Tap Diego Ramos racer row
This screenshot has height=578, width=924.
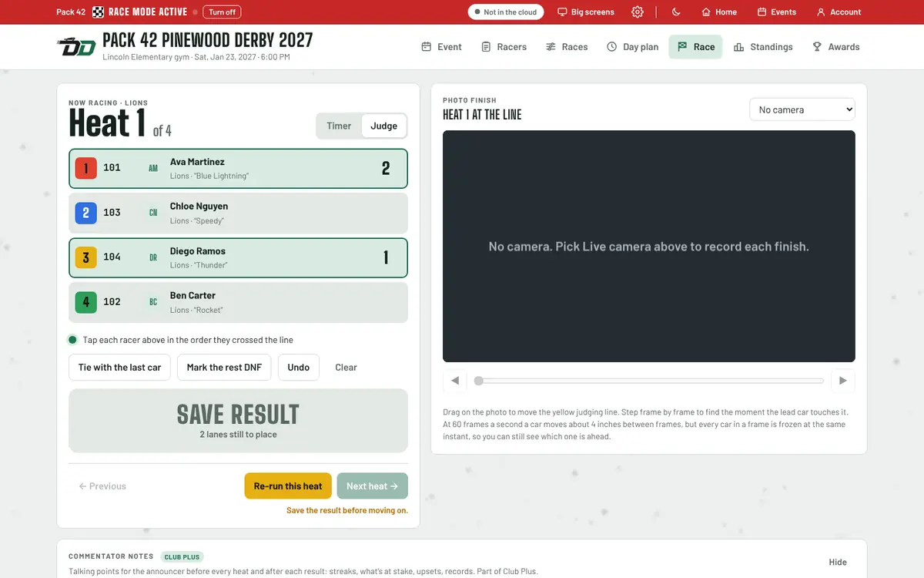pos(238,257)
